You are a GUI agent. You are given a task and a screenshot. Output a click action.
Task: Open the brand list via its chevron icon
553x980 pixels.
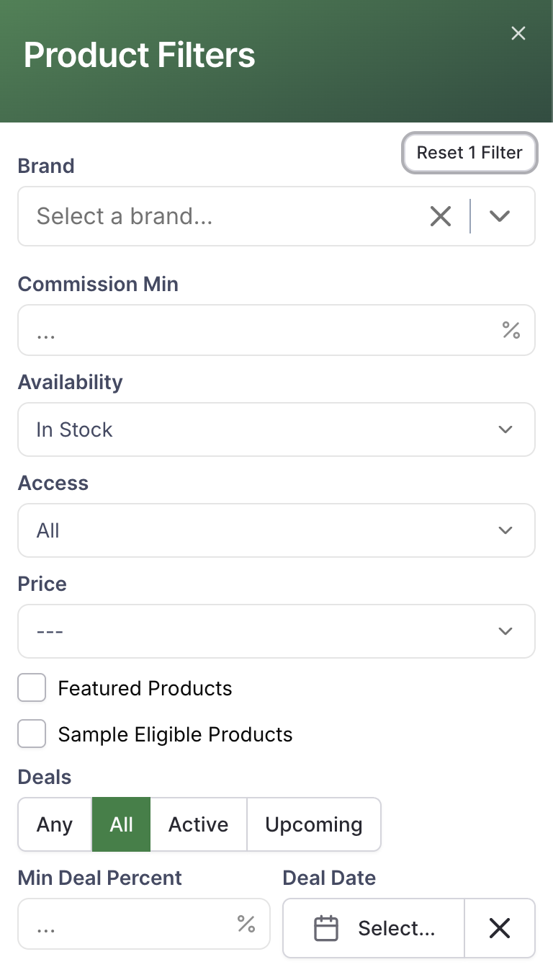point(500,216)
